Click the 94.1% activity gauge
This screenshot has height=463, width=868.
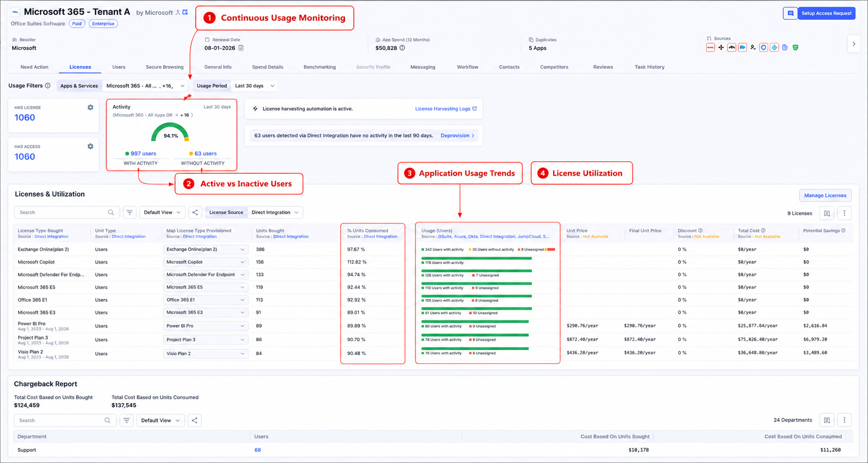[170, 132]
